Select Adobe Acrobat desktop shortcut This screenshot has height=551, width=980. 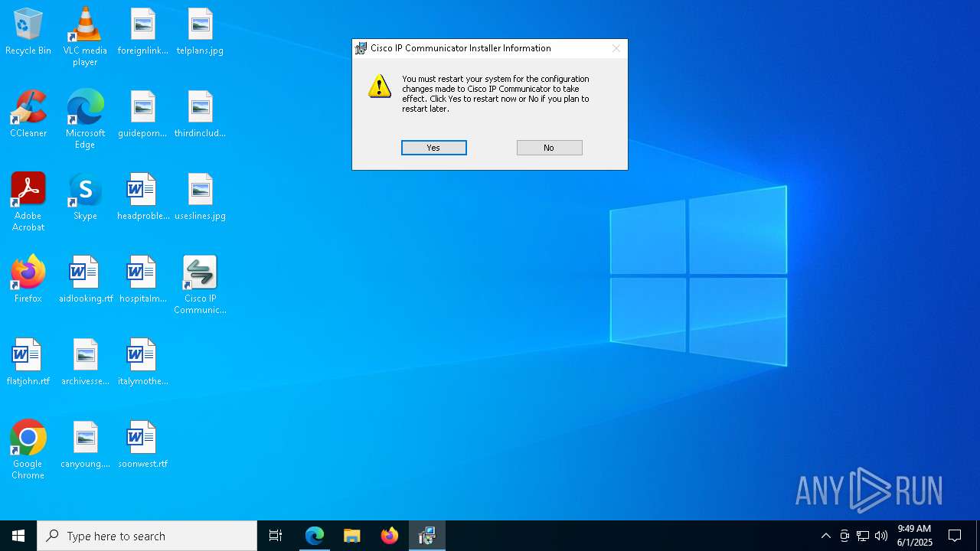pyautogui.click(x=28, y=202)
